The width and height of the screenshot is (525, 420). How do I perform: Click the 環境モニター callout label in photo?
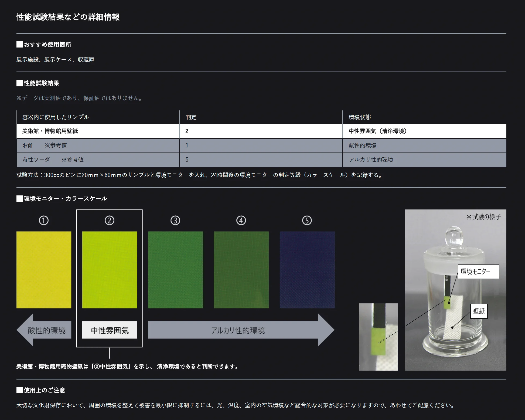point(478,272)
